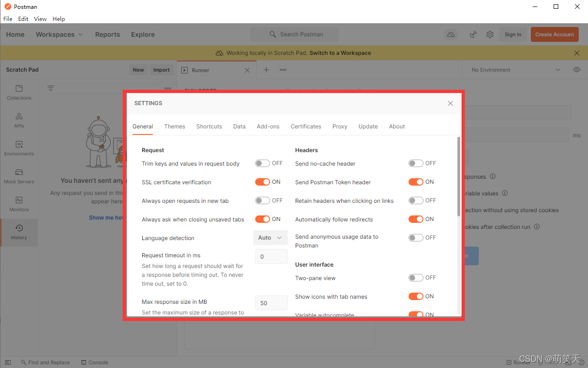Open the Monitors sidebar panel

pos(19,204)
